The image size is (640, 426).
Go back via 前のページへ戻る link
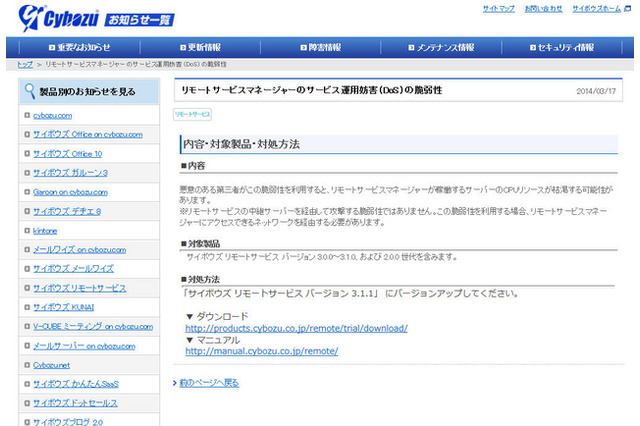click(x=211, y=382)
